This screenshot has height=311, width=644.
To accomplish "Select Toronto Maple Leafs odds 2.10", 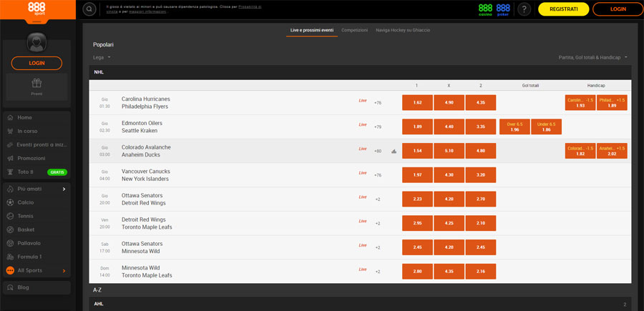I will pyautogui.click(x=481, y=223).
